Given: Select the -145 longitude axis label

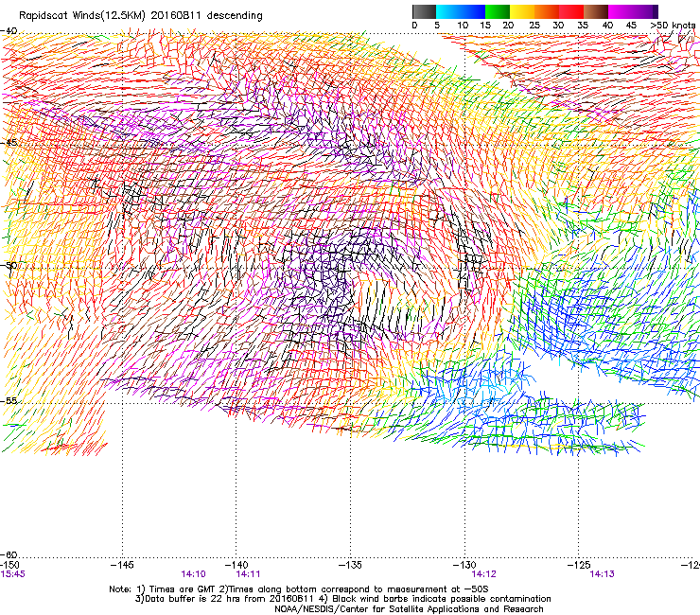Looking at the screenshot, I should point(122,566).
